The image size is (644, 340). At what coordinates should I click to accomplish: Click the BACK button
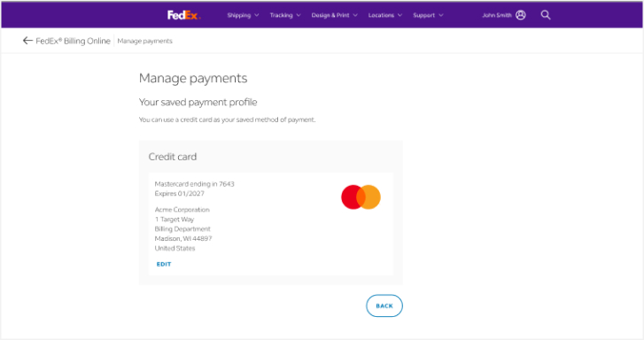[x=384, y=306]
